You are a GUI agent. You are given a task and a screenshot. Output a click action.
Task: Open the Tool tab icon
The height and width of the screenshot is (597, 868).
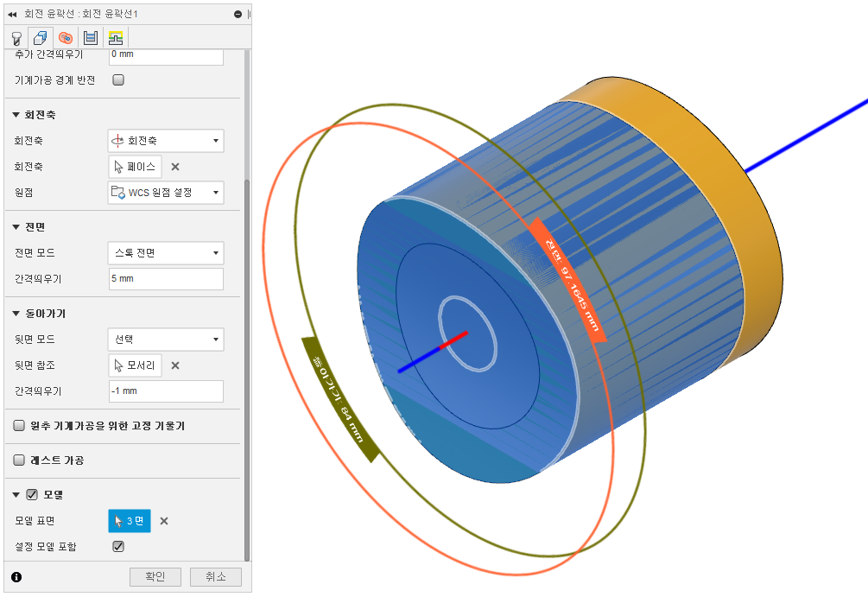(x=16, y=38)
